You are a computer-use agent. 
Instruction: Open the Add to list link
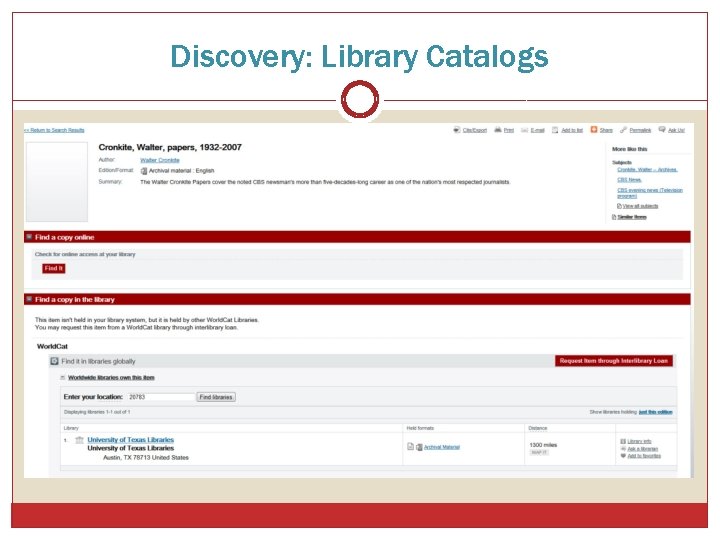pyautogui.click(x=572, y=130)
